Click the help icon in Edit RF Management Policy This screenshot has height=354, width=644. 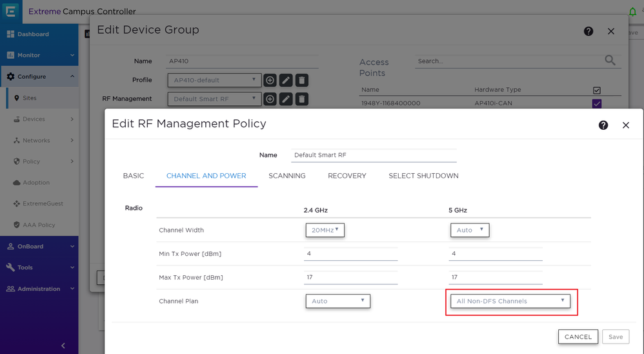(x=603, y=125)
